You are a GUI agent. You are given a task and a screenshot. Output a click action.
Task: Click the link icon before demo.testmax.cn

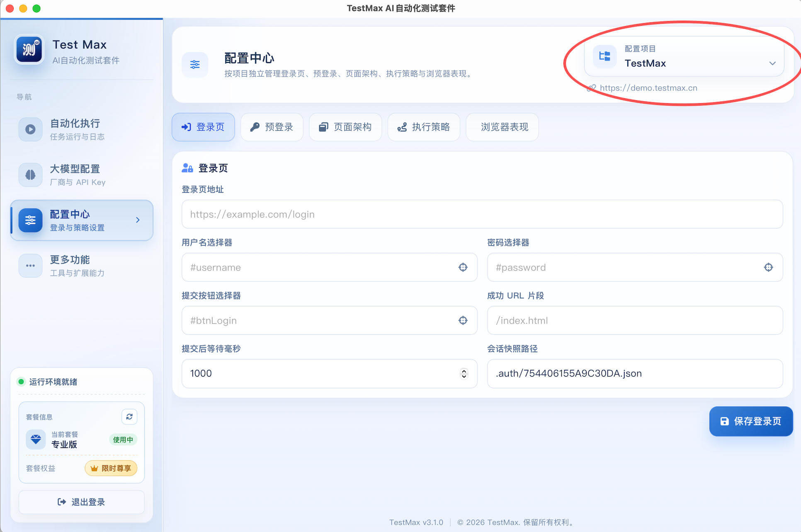592,88
